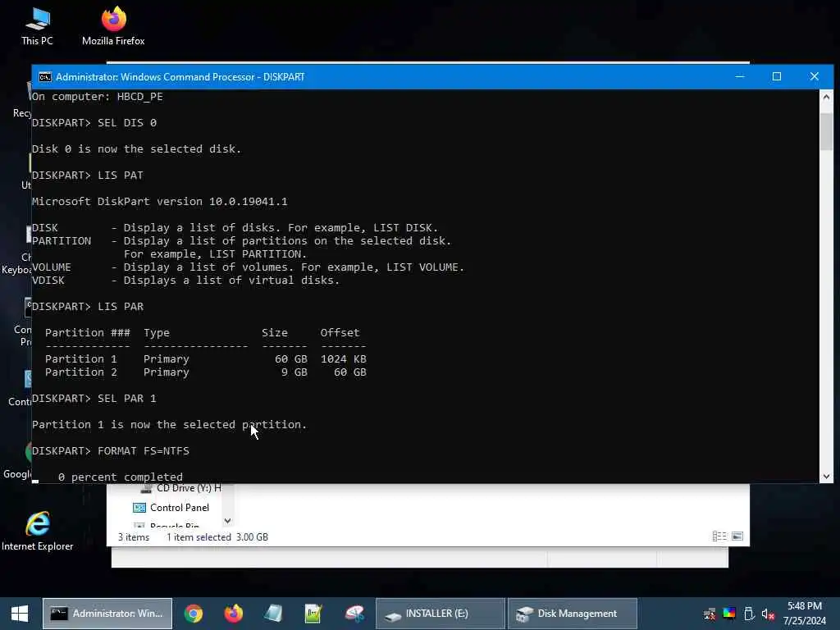Viewport: 840px width, 630px height.
Task: Click 'Disk 0 is now the selected disk.'
Action: pyautogui.click(x=137, y=149)
